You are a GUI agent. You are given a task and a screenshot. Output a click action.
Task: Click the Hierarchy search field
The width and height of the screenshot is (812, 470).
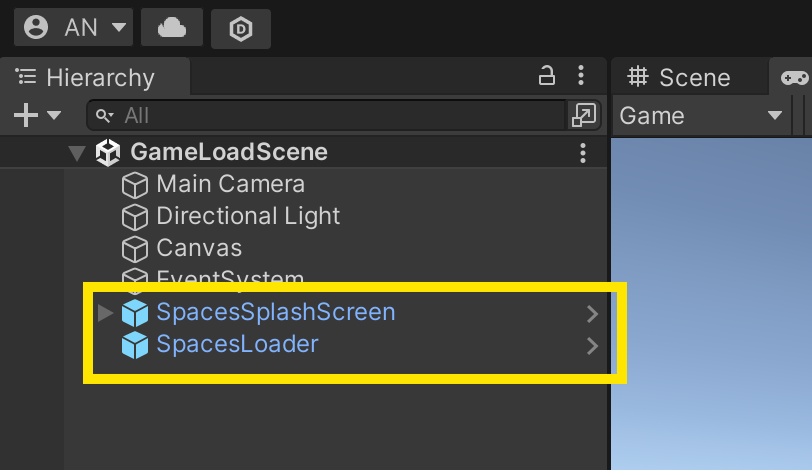pyautogui.click(x=330, y=116)
